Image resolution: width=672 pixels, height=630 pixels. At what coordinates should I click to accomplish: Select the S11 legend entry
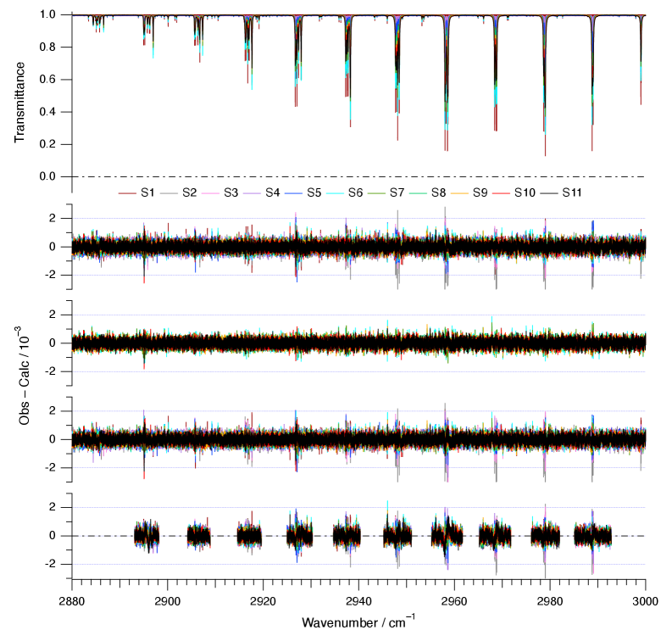571,193
